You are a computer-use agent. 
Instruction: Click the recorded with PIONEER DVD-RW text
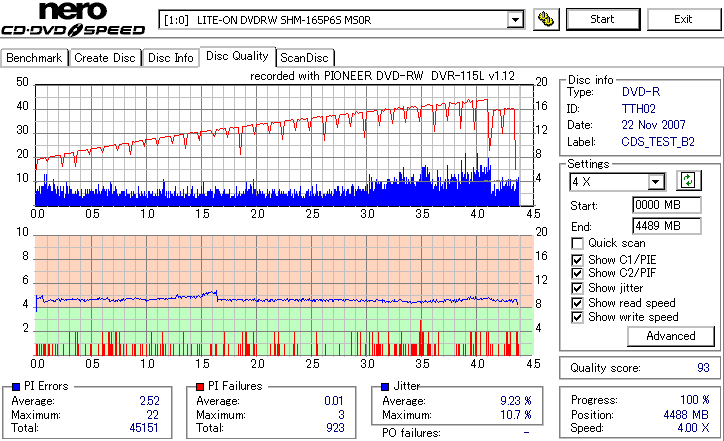point(382,76)
